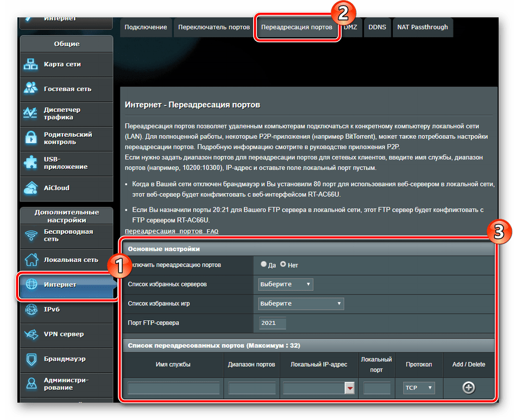
Task: Go to Беспроводная сеть settings
Action: coord(66,236)
